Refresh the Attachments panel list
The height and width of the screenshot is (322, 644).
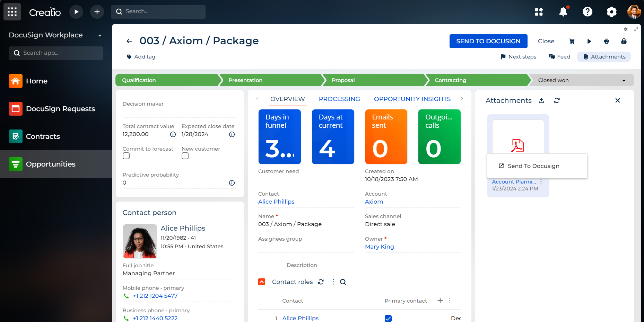(557, 100)
